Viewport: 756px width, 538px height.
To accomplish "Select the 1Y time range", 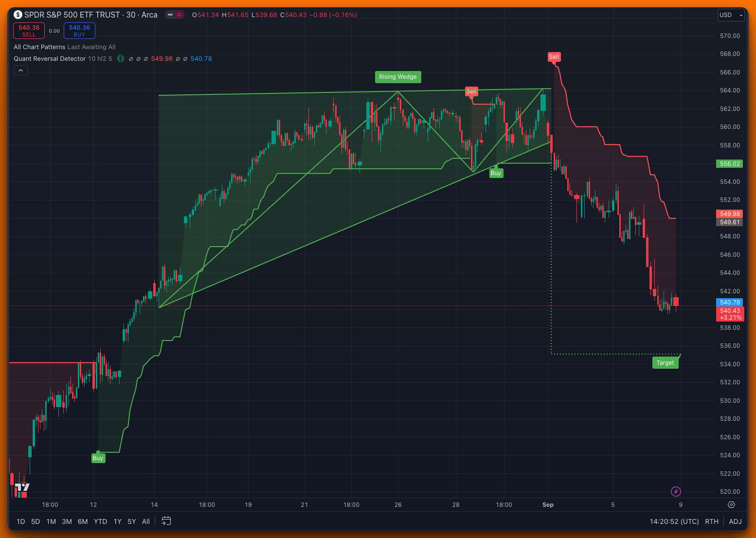I will [x=117, y=521].
